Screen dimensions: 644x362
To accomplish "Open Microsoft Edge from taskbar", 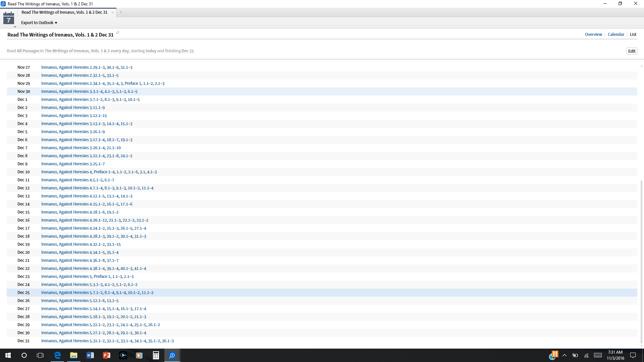I will 57,355.
